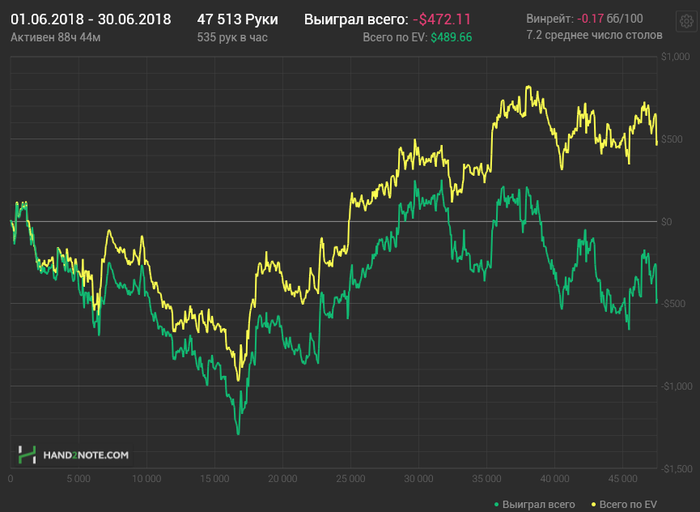Click the -$1,500 y-axis label
Image resolution: width=700 pixels, height=512 pixels.
675,469
